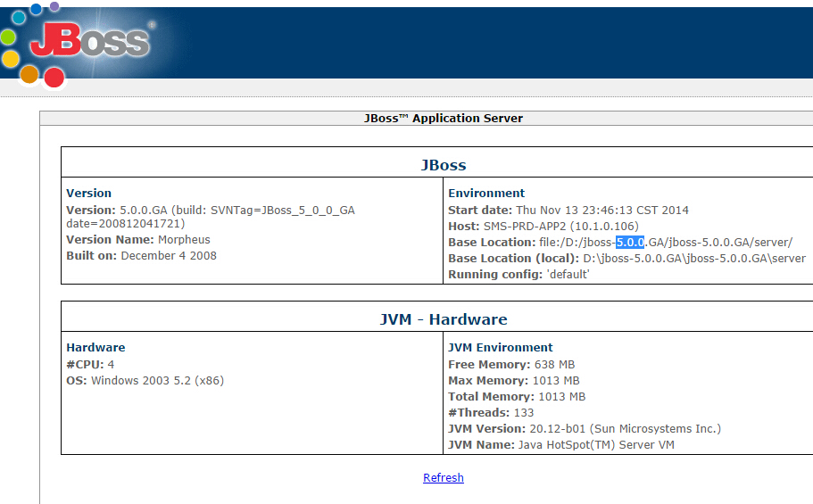
Task: Click the JBoss Application Server title bar
Action: pyautogui.click(x=444, y=119)
